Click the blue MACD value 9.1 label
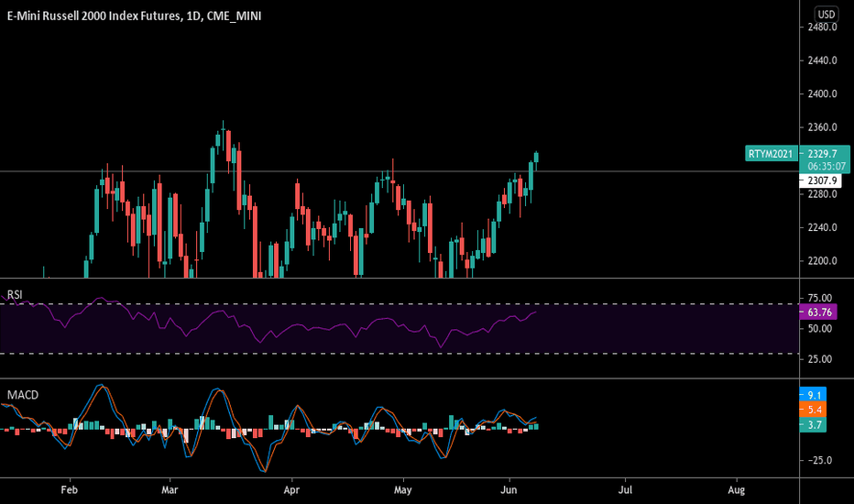The height and width of the screenshot is (504, 854). tap(813, 395)
